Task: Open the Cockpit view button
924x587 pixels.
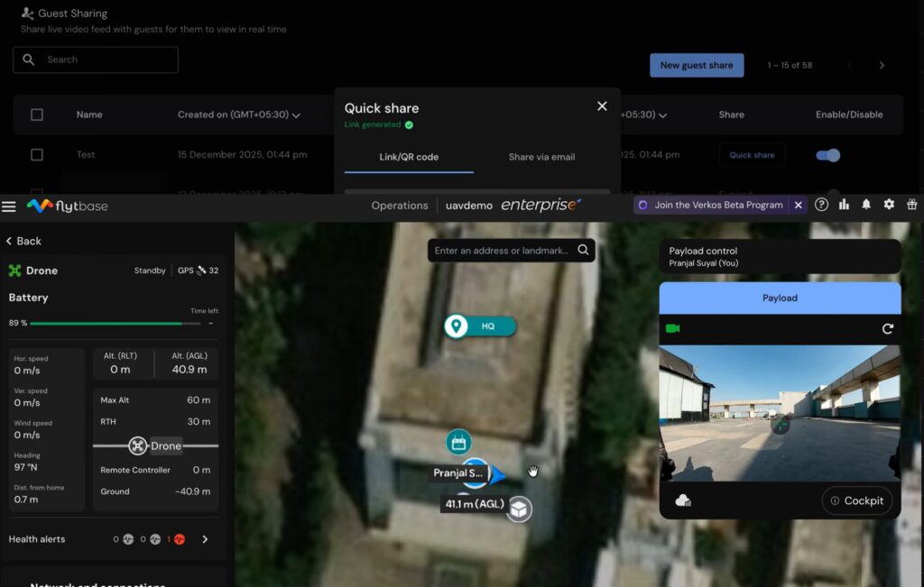Action: [x=856, y=500]
